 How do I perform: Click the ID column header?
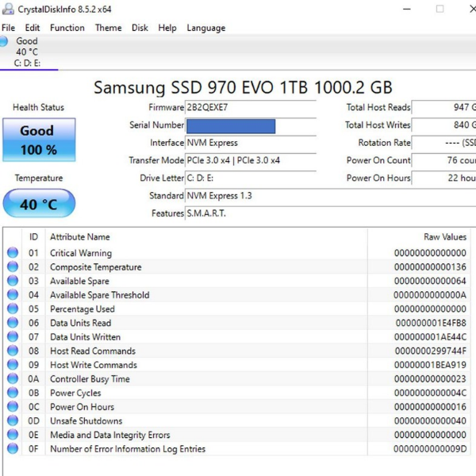(x=33, y=236)
